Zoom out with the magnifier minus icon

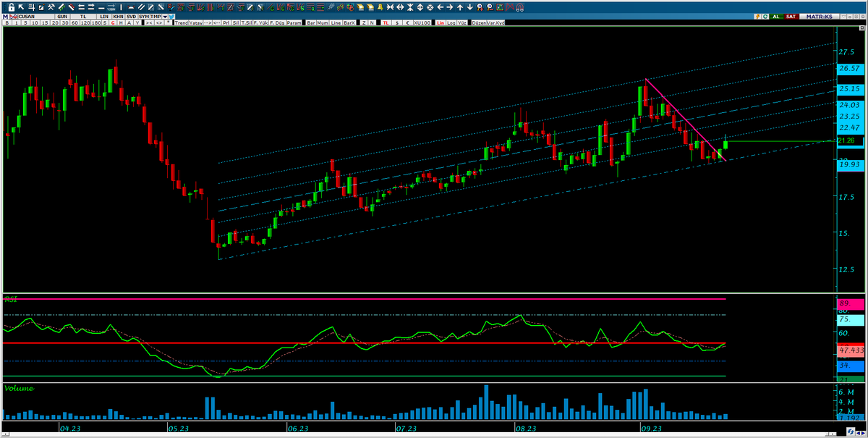coord(490,7)
